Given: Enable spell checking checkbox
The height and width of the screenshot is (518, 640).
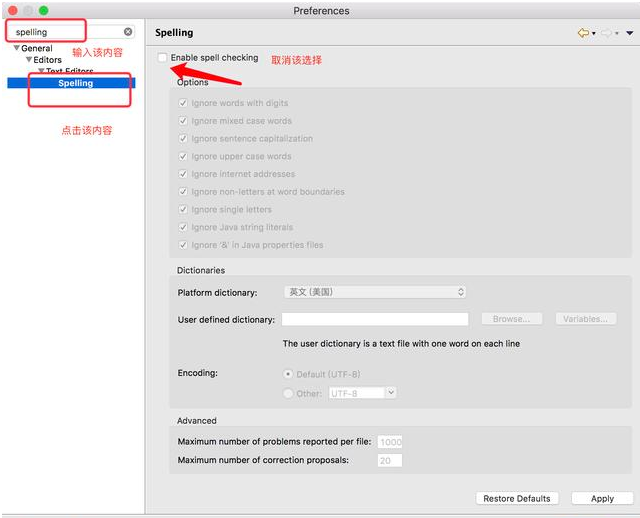Looking at the screenshot, I should point(163,58).
